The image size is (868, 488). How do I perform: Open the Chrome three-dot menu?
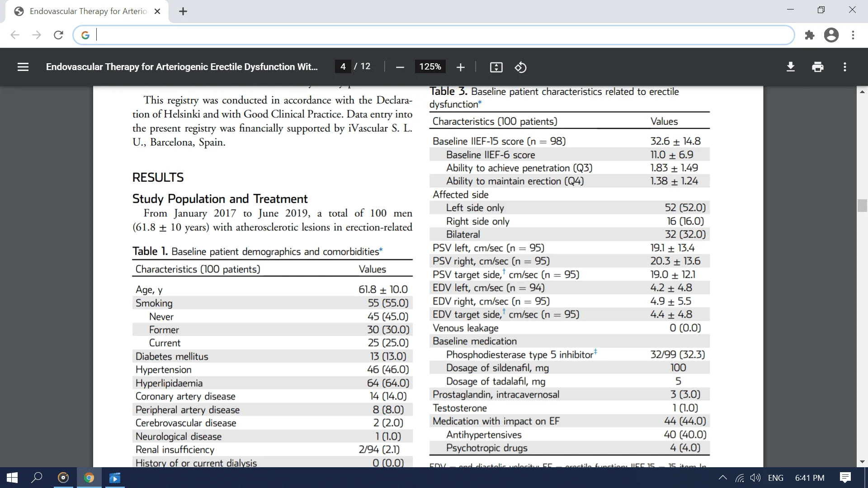tap(853, 35)
